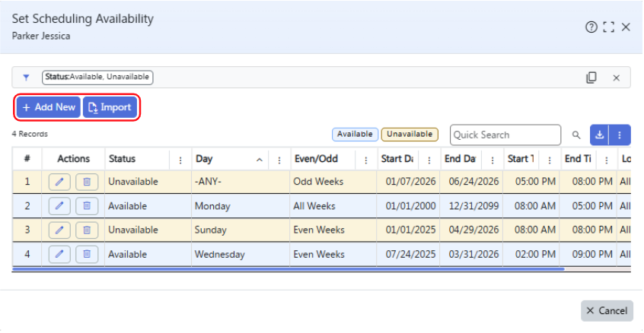The image size is (644, 333).
Task: Edit the Wednesday availability record
Action: (59, 254)
